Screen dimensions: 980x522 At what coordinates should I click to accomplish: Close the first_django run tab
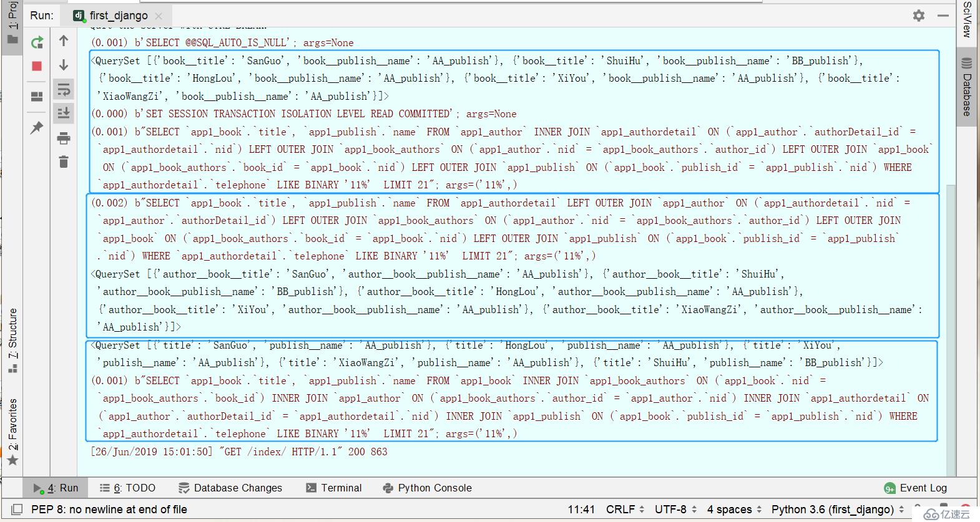pyautogui.click(x=159, y=16)
